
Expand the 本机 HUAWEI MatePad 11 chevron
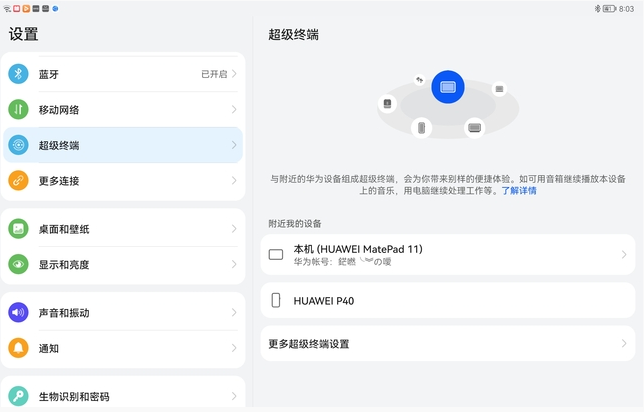click(624, 254)
